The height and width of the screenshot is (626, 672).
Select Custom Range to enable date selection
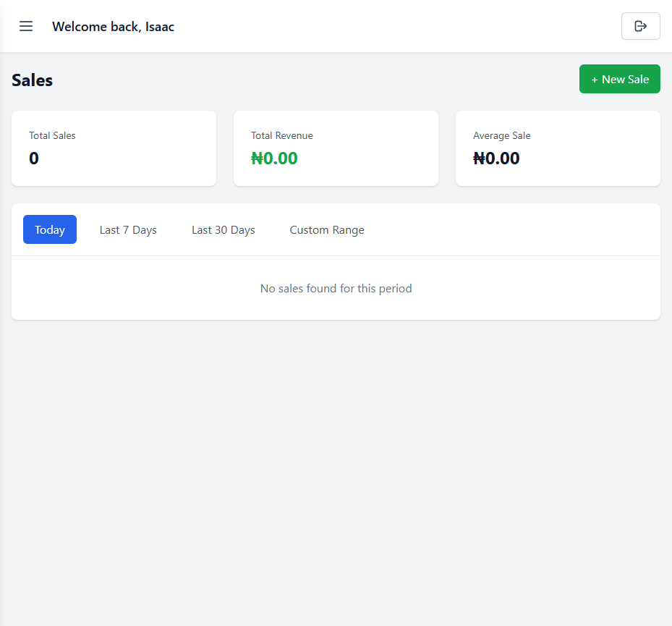pos(327,229)
